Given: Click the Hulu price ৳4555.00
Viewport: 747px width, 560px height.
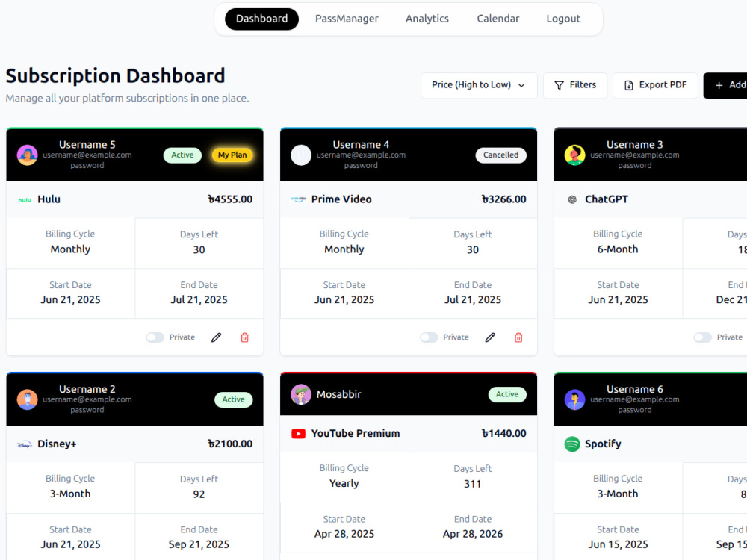Looking at the screenshot, I should [230, 199].
